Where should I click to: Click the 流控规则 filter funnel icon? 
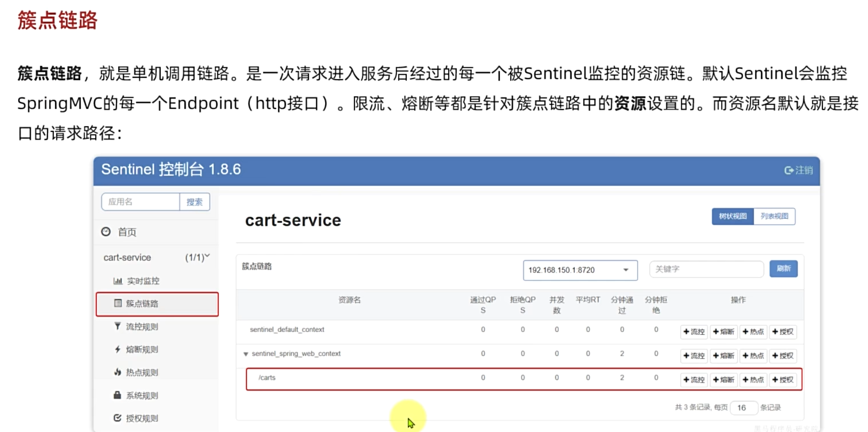tap(118, 326)
